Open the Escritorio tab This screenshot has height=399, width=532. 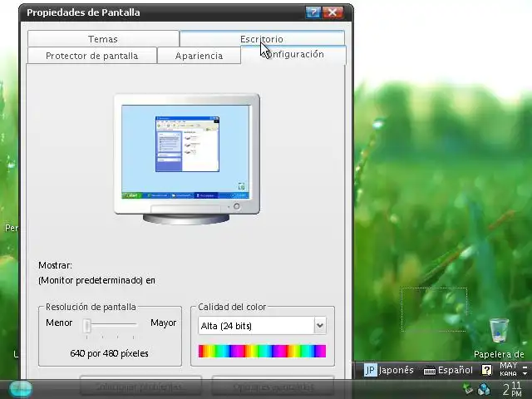[x=262, y=39]
